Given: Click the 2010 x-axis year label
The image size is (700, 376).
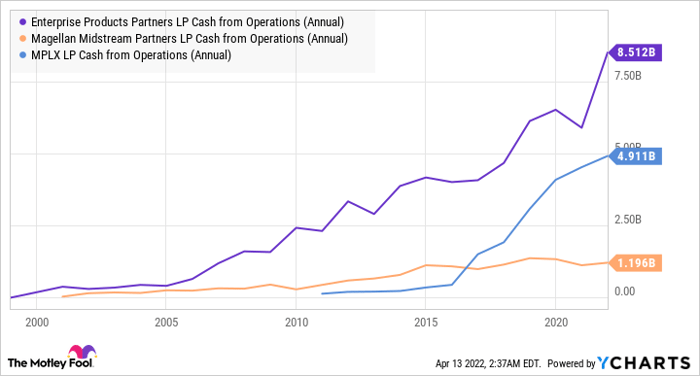Looking at the screenshot, I should (x=296, y=322).
